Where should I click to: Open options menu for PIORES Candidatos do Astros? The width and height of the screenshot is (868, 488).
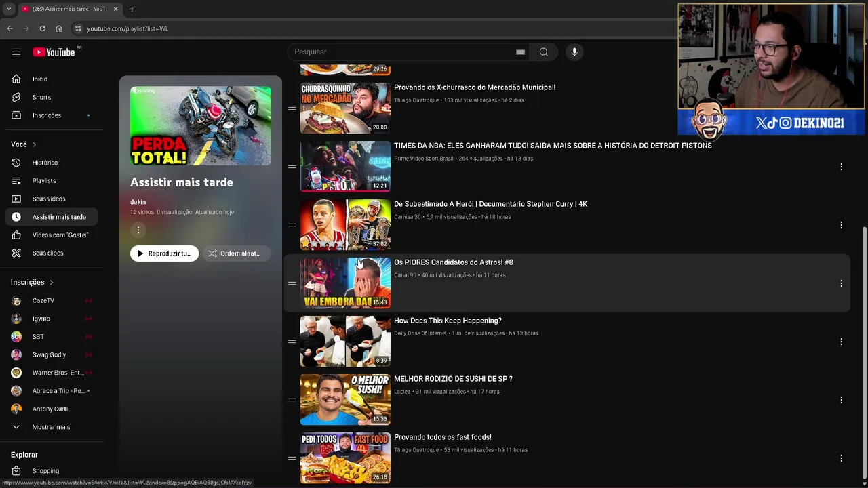pyautogui.click(x=841, y=283)
